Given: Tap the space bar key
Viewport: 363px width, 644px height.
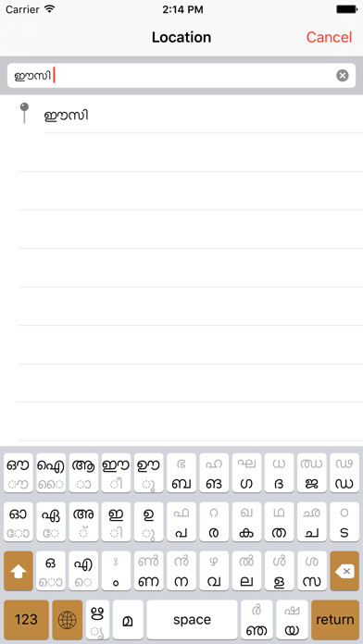Looking at the screenshot, I should (192, 619).
